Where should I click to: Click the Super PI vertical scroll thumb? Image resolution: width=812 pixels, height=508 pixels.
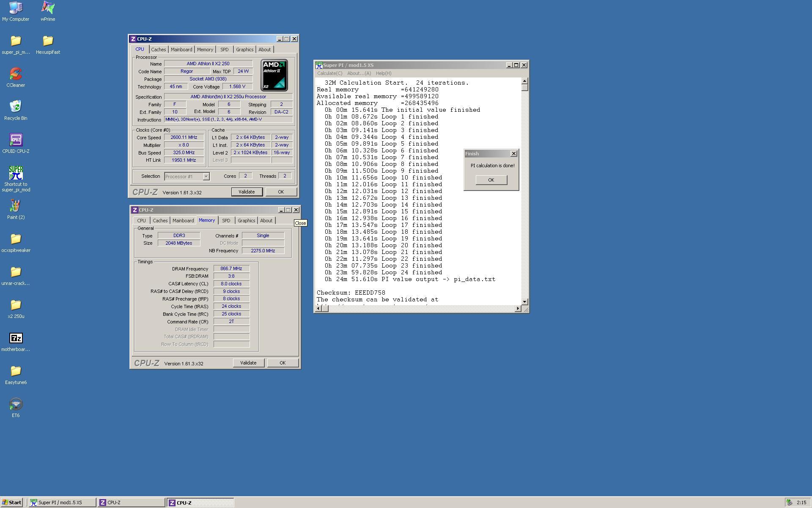click(525, 87)
